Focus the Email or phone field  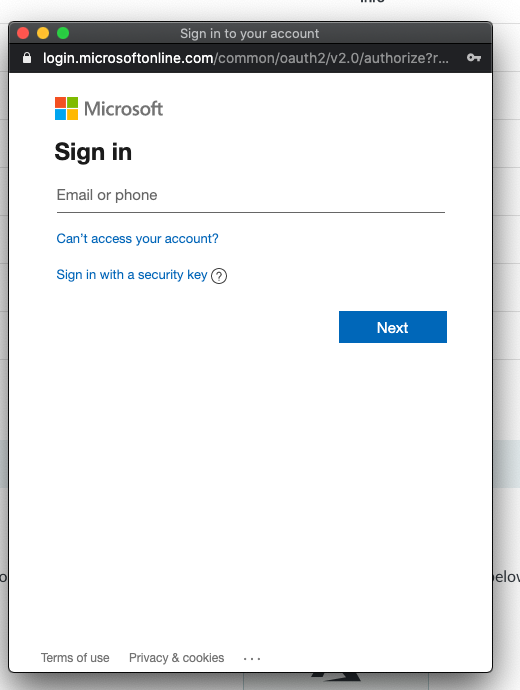[250, 195]
